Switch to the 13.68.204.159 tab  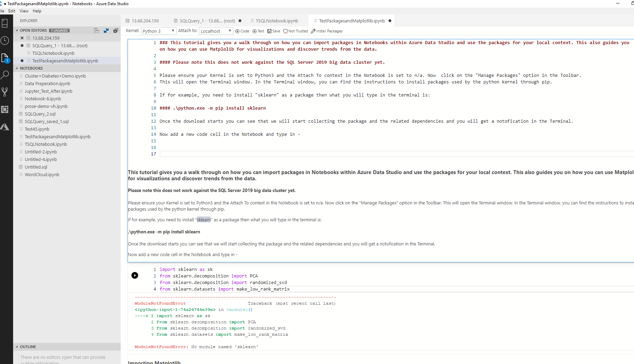pyautogui.click(x=145, y=21)
